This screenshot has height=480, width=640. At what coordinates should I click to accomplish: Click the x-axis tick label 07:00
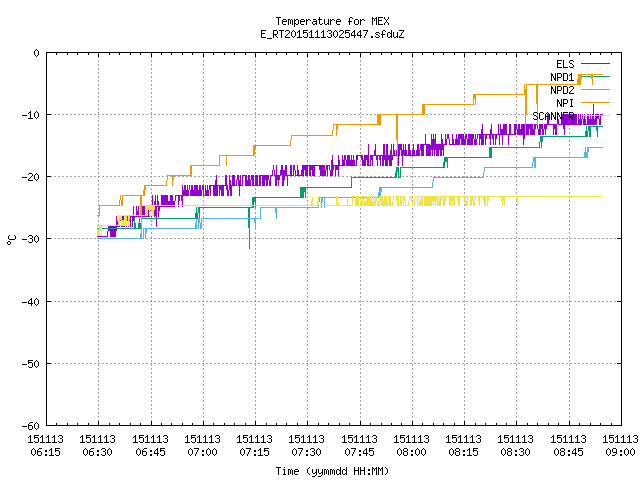[202, 452]
